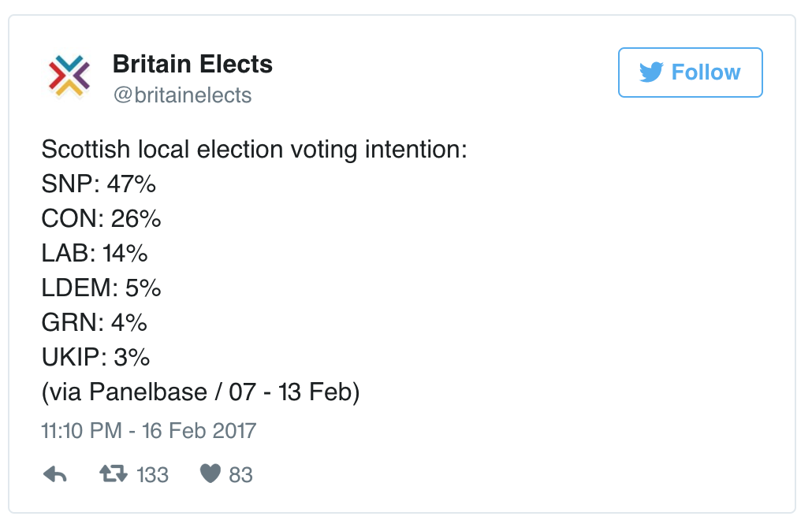The image size is (812, 531).
Task: Click the LAB: 14% line
Action: (95, 254)
